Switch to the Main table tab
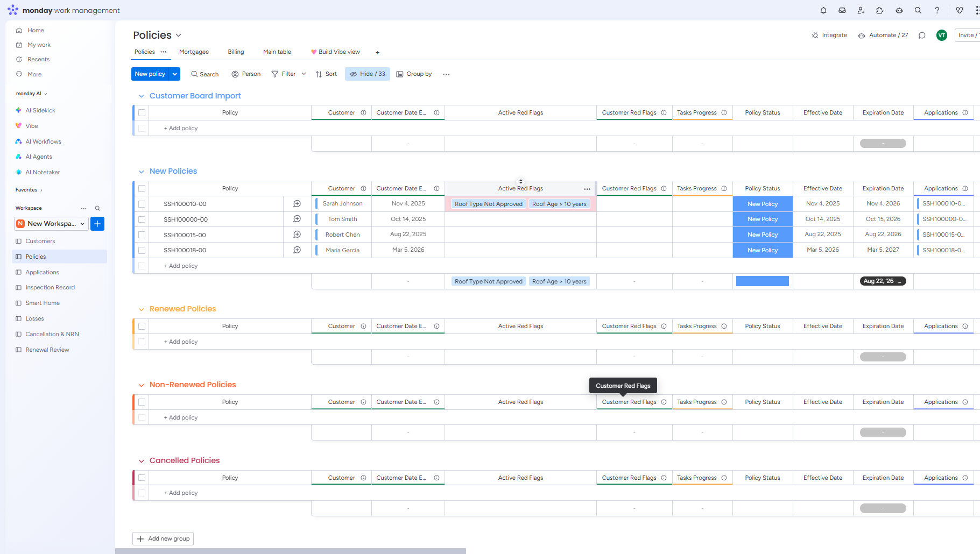The width and height of the screenshot is (980, 554). pyautogui.click(x=277, y=52)
